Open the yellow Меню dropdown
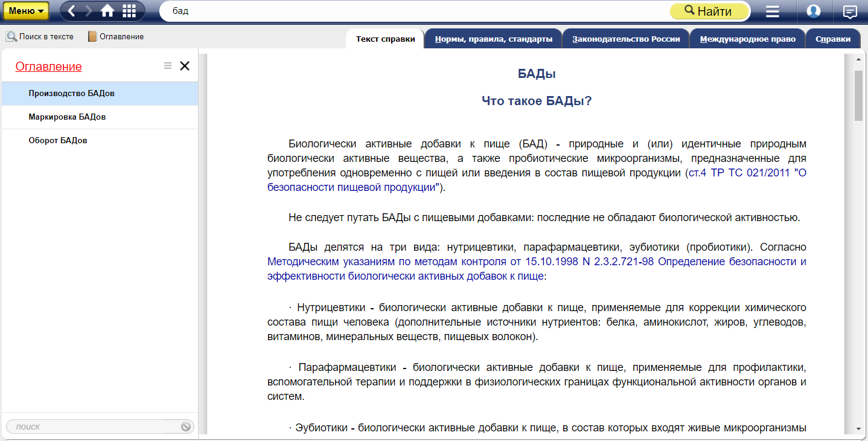The height and width of the screenshot is (441, 868). pyautogui.click(x=27, y=11)
